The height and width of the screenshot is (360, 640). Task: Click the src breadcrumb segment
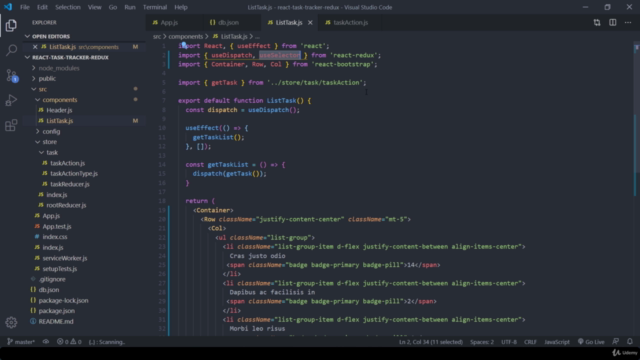[157, 36]
